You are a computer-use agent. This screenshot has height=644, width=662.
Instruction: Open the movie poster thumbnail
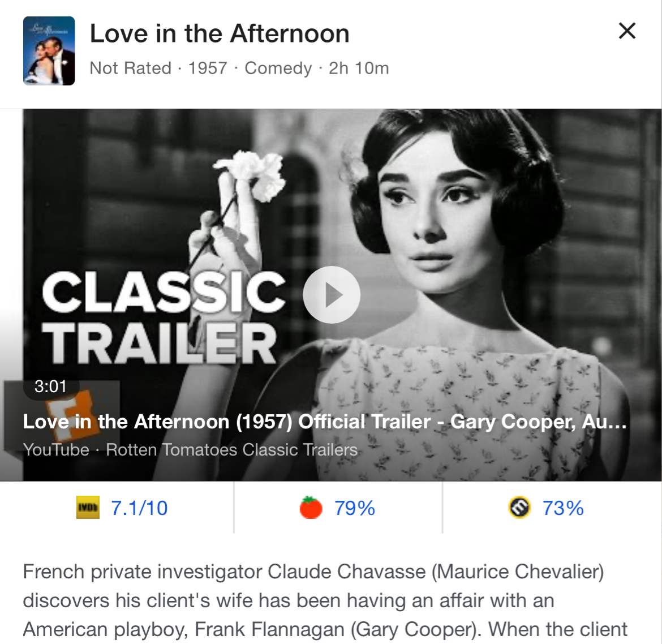click(49, 51)
